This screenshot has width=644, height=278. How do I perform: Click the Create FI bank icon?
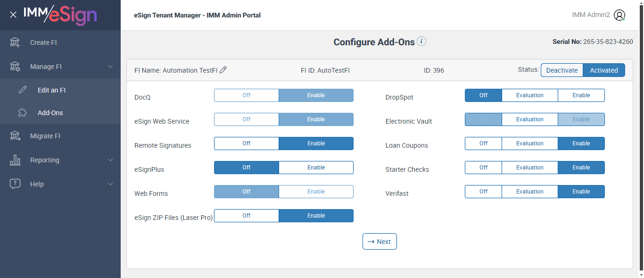tap(15, 42)
